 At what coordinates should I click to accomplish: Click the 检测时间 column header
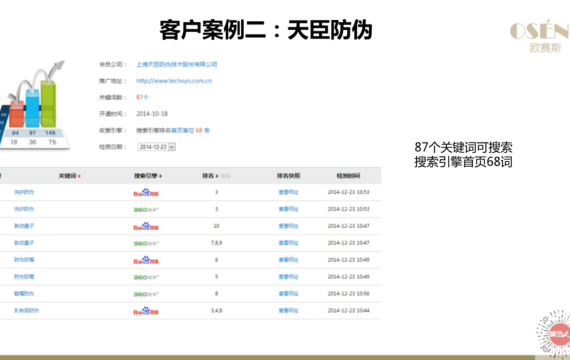pyautogui.click(x=348, y=176)
